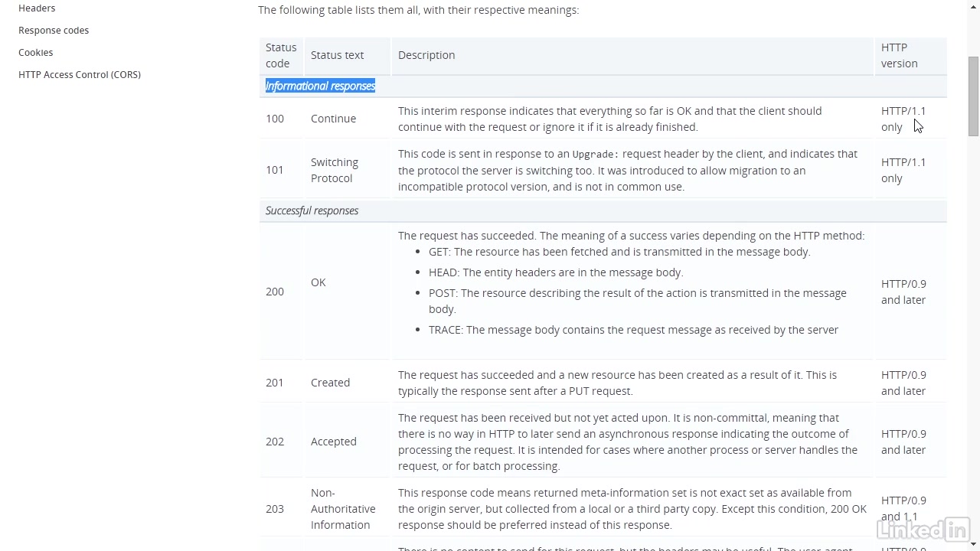Viewport: 980px width, 551px height.
Task: Click 'HTTP/0.9 and 1.1' in the 203 row
Action: pos(903,508)
